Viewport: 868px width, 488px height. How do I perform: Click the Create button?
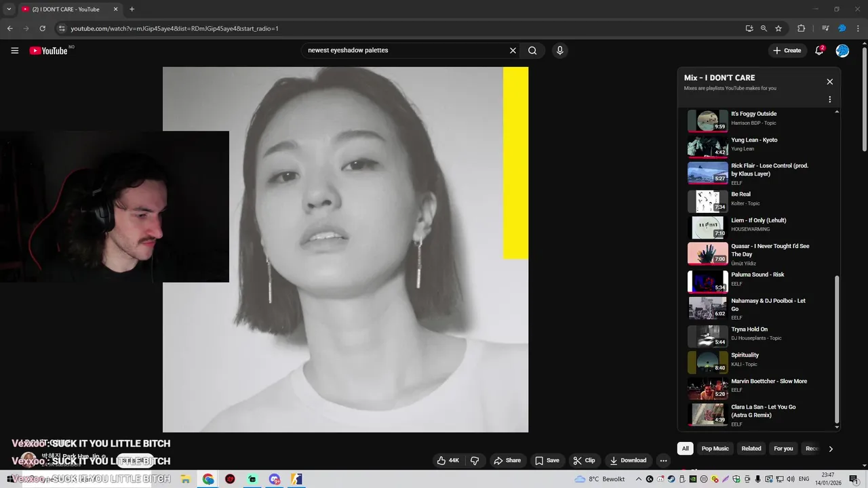click(x=787, y=50)
